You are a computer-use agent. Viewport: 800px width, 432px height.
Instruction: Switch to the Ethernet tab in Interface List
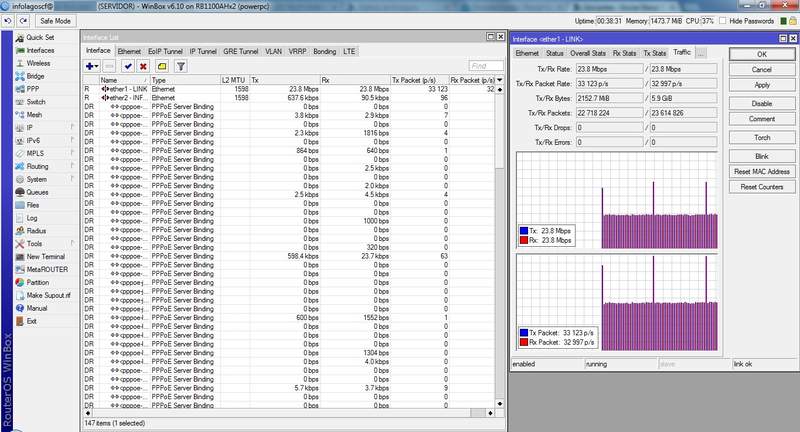click(x=129, y=52)
